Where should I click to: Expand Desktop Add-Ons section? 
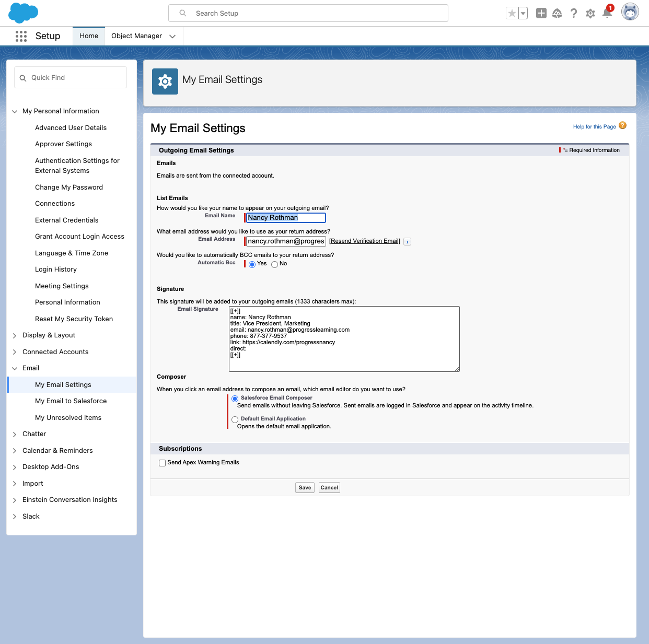(x=15, y=467)
